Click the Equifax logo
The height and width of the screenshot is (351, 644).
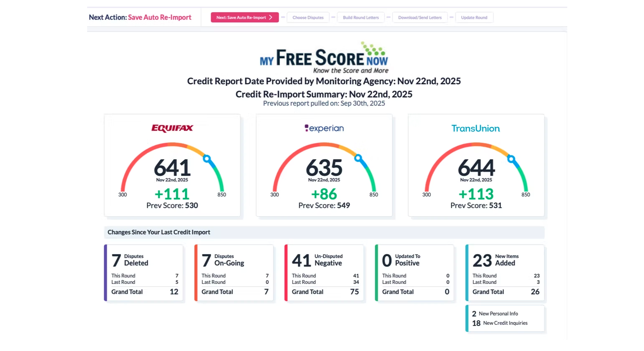pos(172,128)
